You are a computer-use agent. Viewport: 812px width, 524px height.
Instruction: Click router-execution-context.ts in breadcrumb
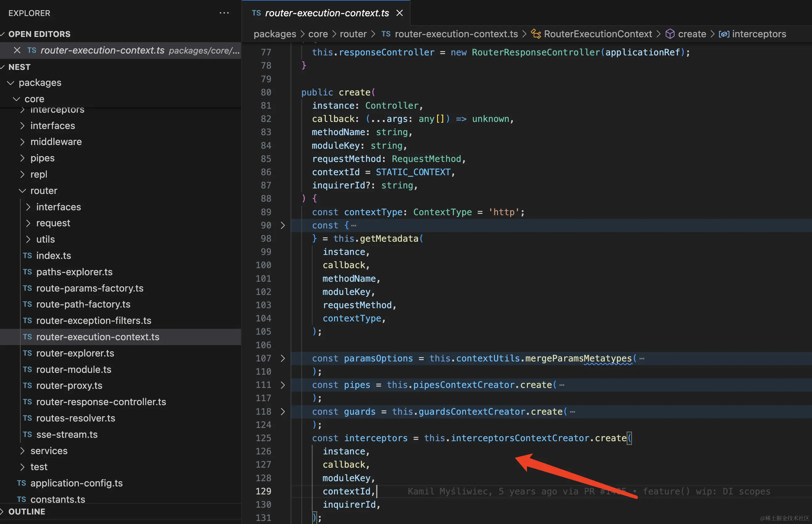(456, 34)
